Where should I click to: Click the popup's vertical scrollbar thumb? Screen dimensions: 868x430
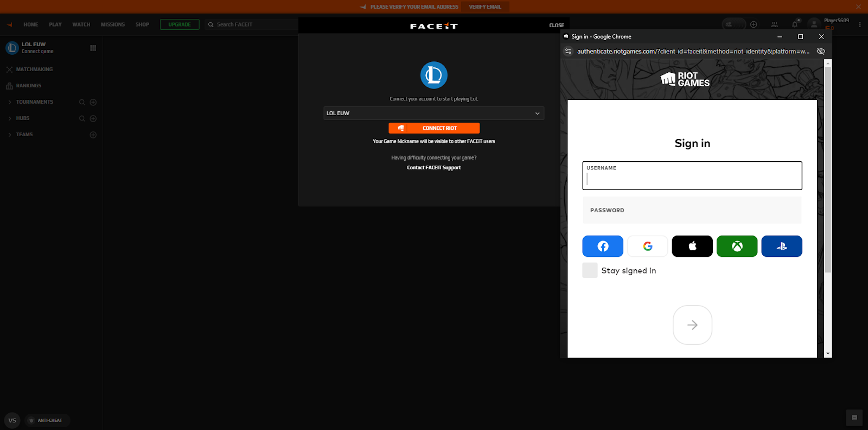(828, 168)
